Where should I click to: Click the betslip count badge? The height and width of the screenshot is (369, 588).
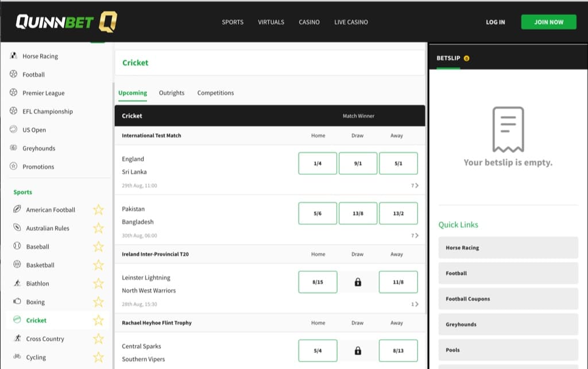[466, 58]
